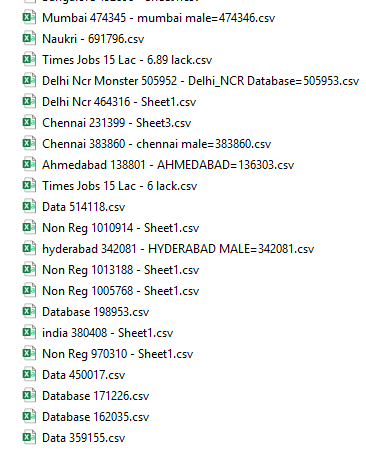Click icon of Times Jobs 15 Lac - 6 lack.csv
The image size is (366, 450).
click(x=29, y=185)
